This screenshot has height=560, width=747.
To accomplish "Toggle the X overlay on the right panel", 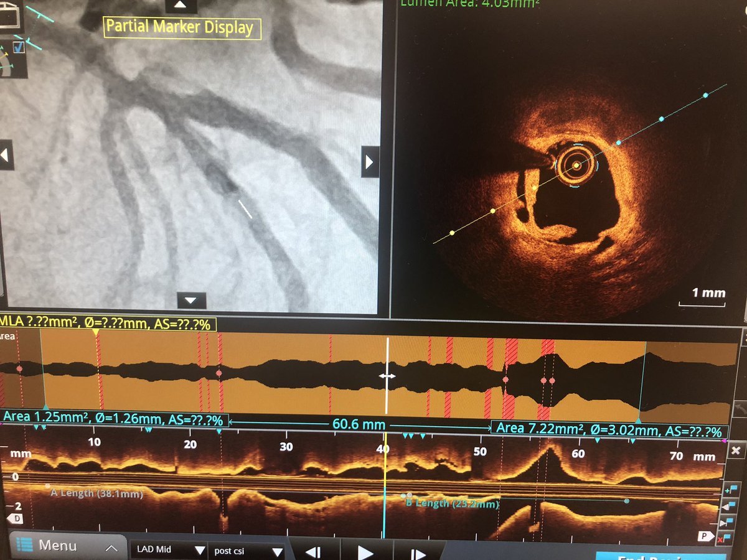I will click(x=736, y=450).
